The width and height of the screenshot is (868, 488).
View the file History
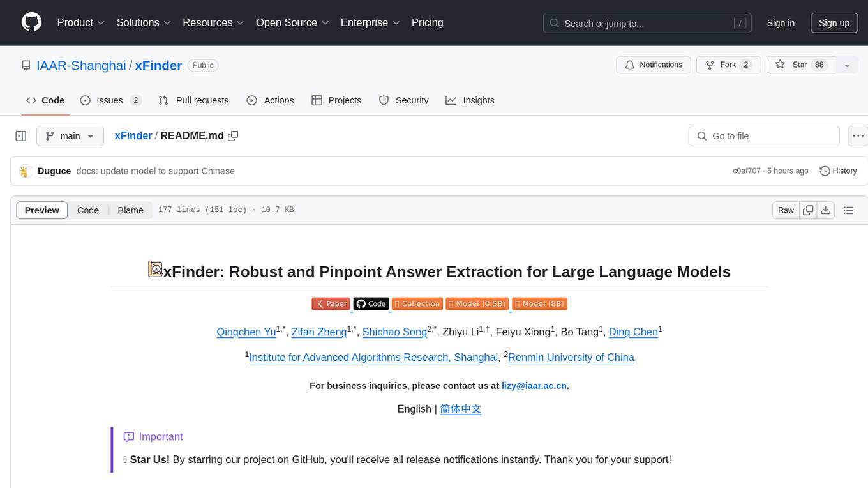[838, 171]
